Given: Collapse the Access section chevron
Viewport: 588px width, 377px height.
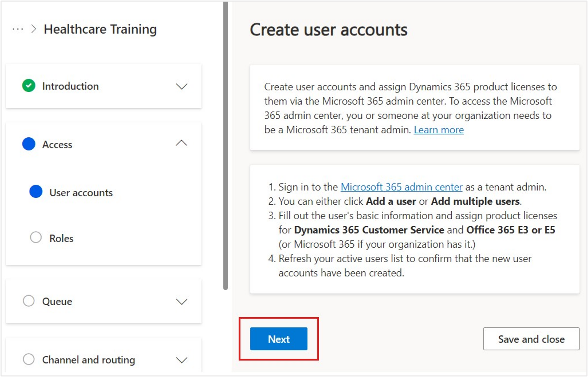Looking at the screenshot, I should 181,143.
